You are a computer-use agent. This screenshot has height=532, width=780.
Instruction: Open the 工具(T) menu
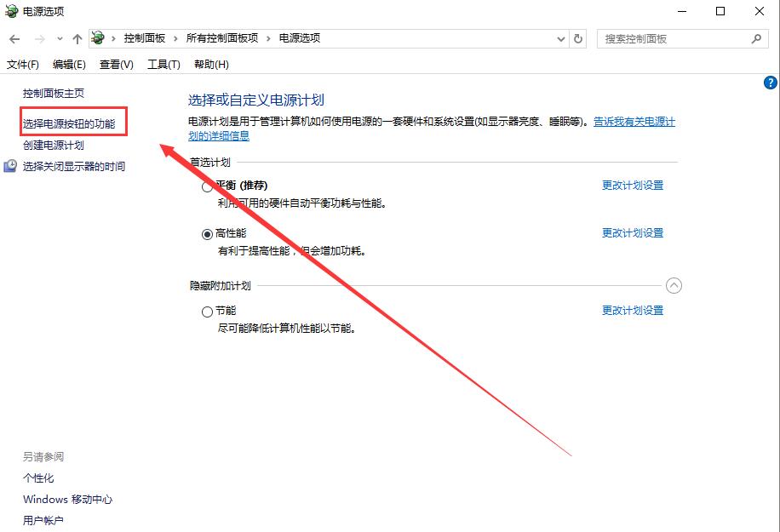coord(163,64)
